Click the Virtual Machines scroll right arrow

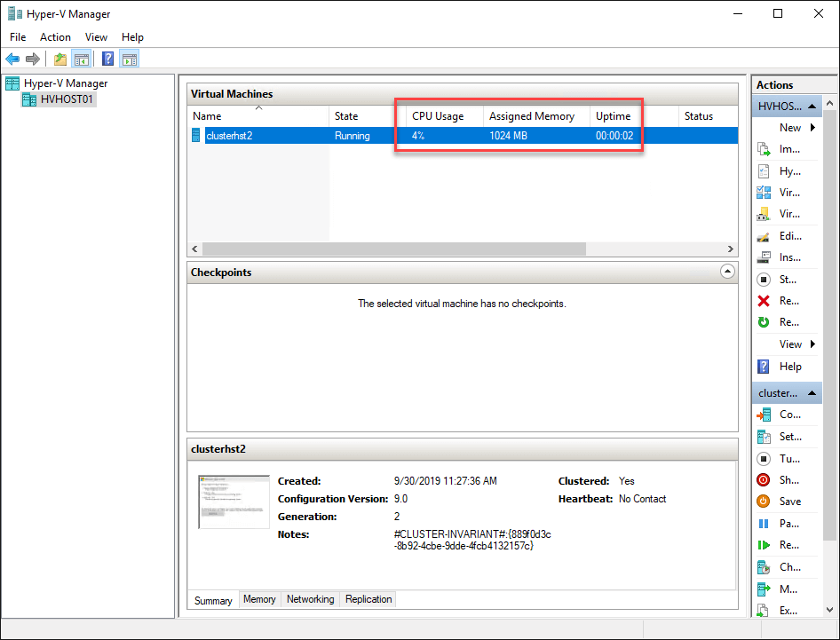point(730,249)
